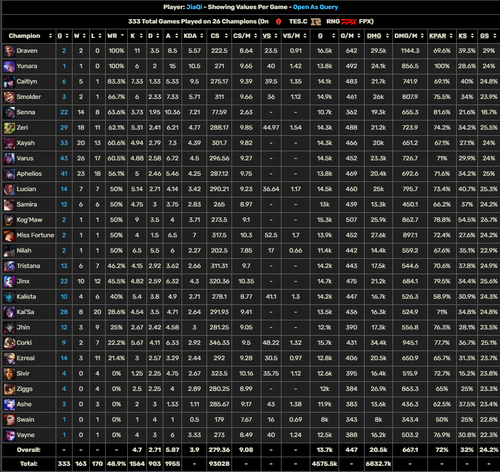Click the Total 333 games cell

coord(64,464)
